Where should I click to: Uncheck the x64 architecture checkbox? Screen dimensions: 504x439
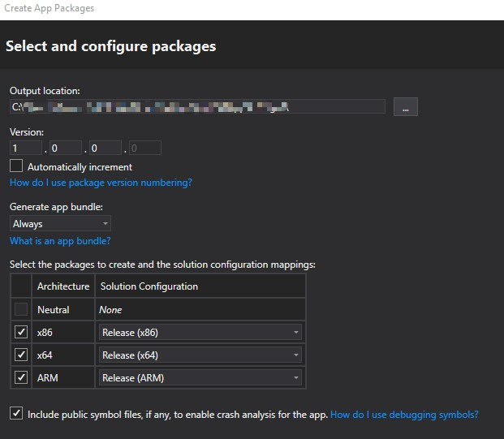(x=21, y=355)
